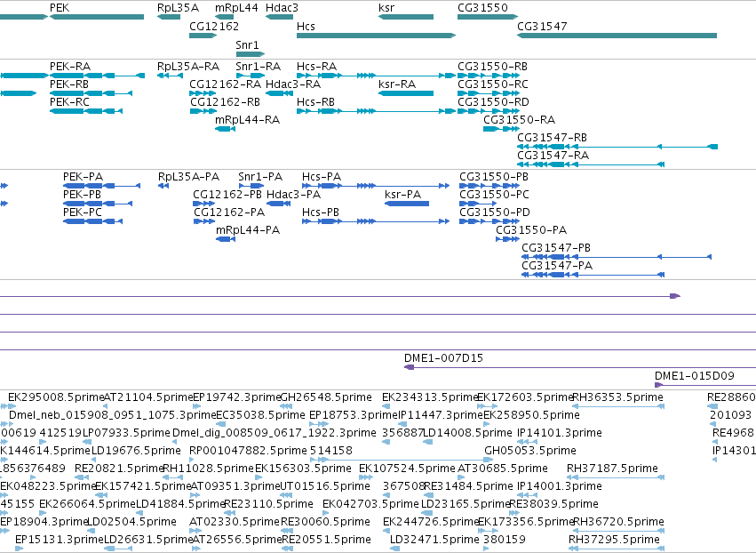Click the RpL35A gene glyph
This screenshot has height=553, width=756.
point(169,17)
